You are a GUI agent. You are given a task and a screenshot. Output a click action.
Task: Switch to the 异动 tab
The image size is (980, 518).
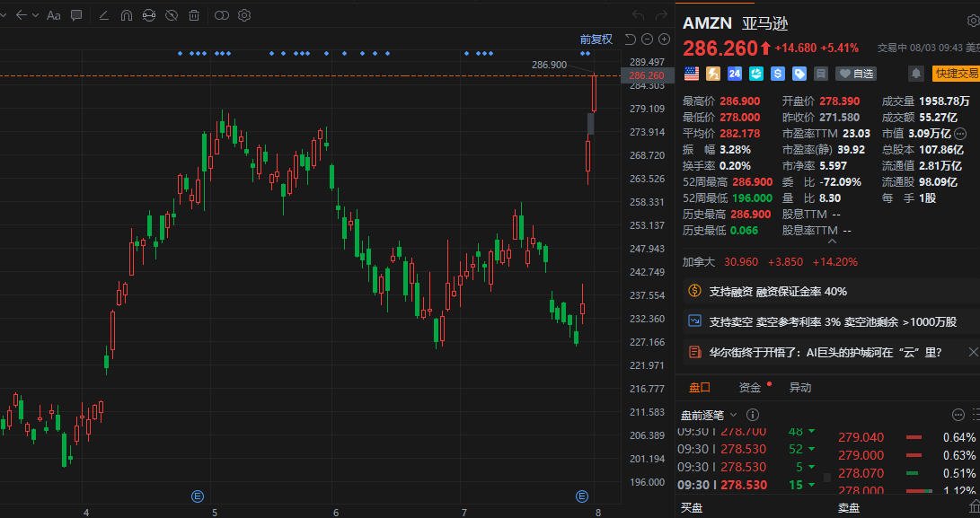[800, 388]
